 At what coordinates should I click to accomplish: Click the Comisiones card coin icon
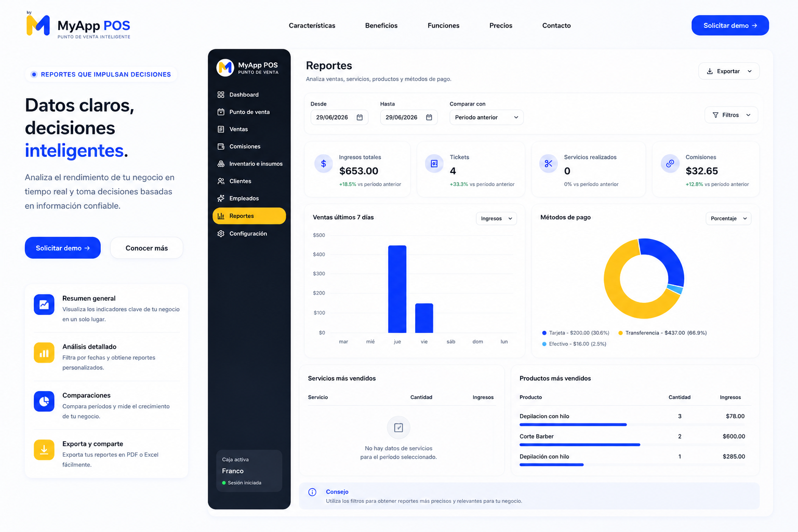click(670, 164)
